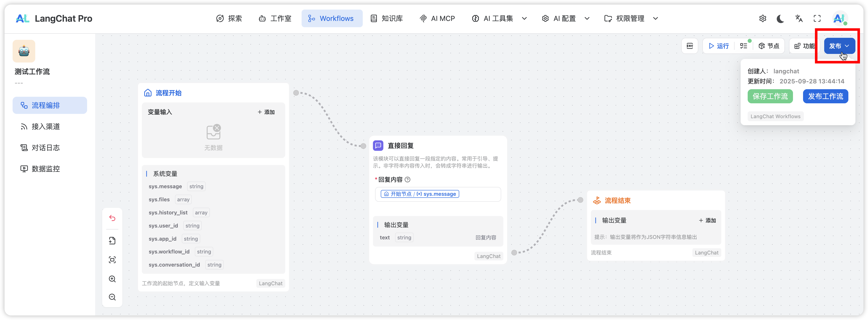The image size is (868, 320).
Task: Collapse the 发布 dropdown button
Action: [839, 46]
